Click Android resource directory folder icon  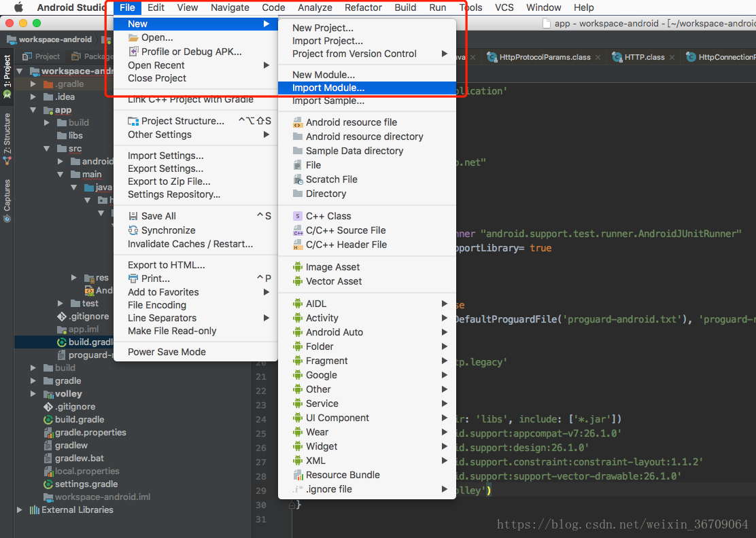pyautogui.click(x=298, y=137)
